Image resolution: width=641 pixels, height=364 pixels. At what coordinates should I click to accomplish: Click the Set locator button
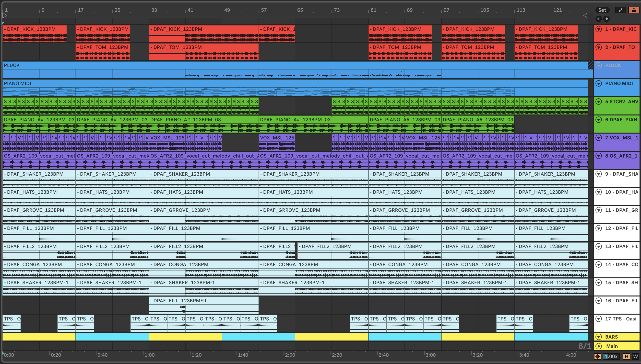602,10
